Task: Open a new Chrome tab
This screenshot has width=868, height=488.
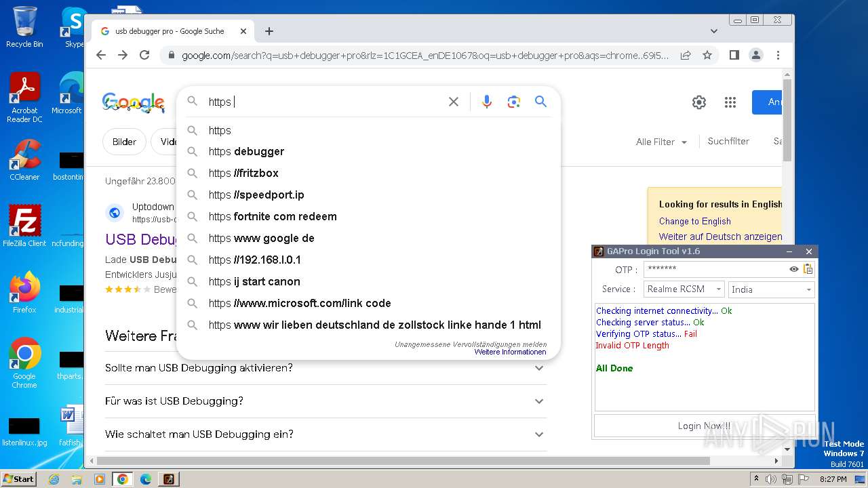Action: coord(269,31)
